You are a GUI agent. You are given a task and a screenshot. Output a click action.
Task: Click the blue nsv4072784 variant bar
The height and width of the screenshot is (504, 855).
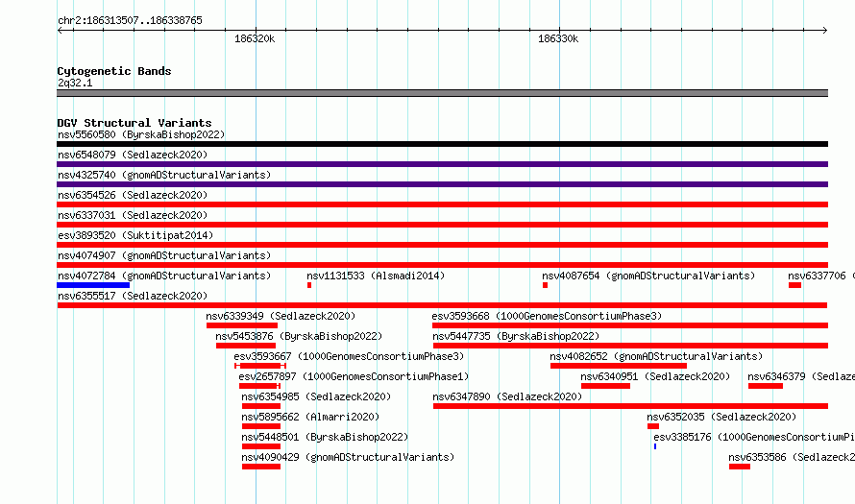[x=93, y=285]
